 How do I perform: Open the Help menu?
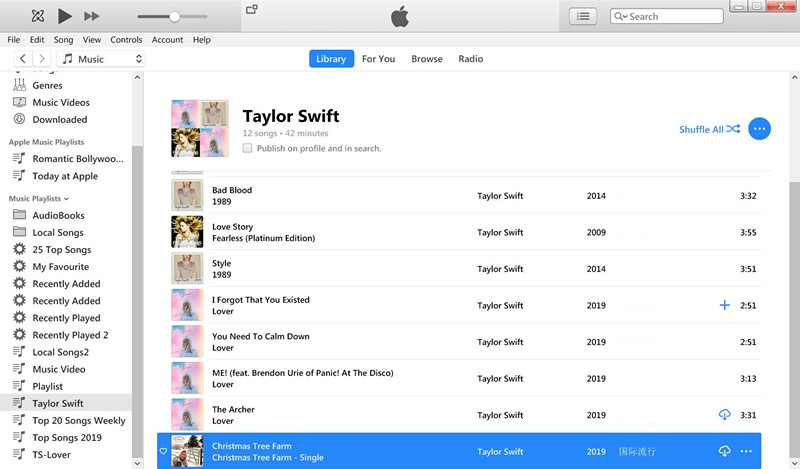[202, 39]
